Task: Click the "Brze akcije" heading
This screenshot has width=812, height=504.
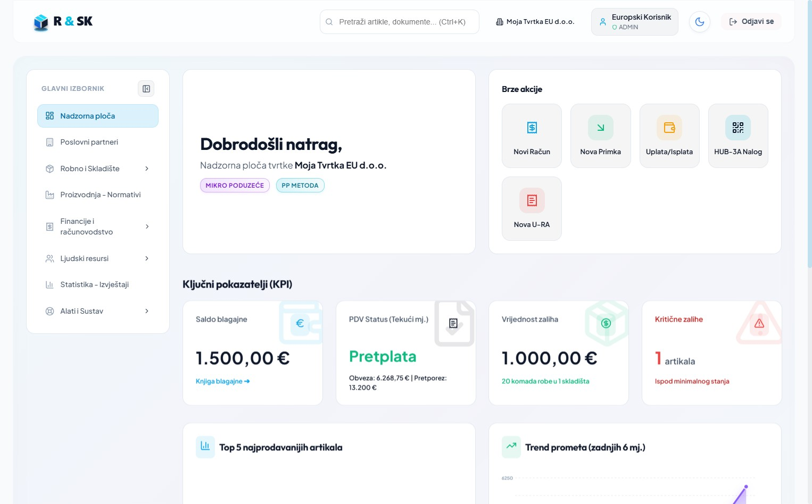Action: click(522, 89)
